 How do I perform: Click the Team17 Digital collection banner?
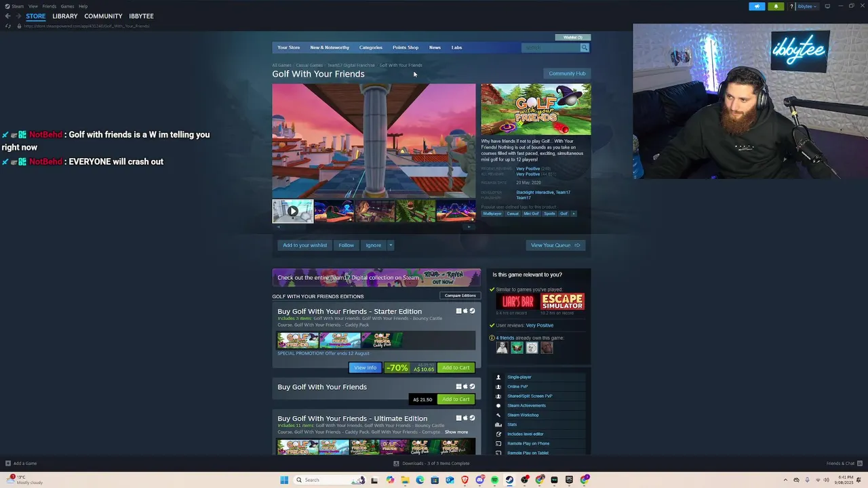pyautogui.click(x=376, y=277)
